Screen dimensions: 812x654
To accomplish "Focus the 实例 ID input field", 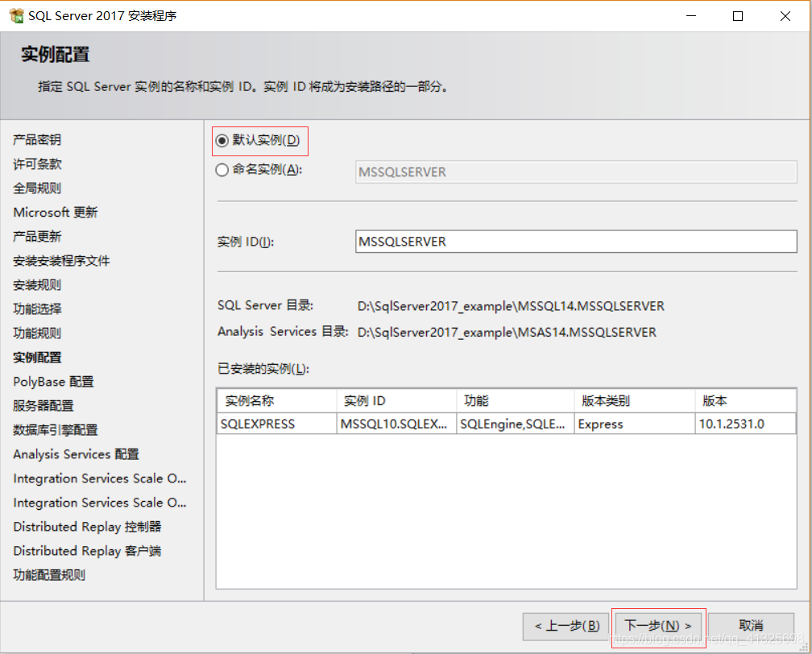I will (x=576, y=242).
